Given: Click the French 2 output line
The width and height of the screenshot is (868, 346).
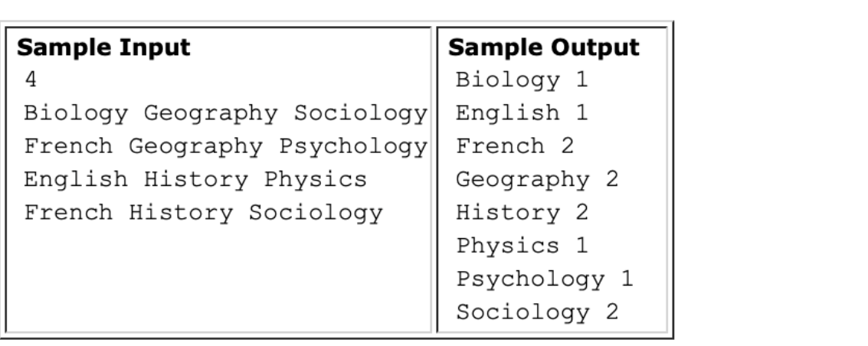Looking at the screenshot, I should click(515, 146).
